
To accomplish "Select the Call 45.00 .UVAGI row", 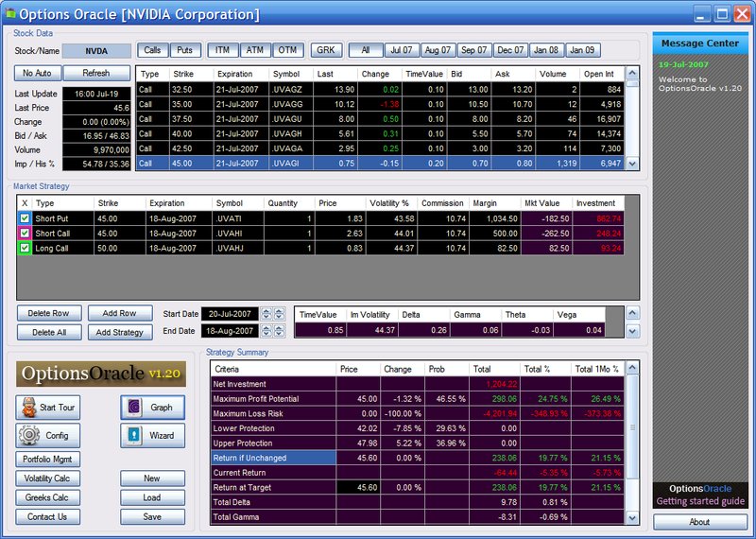I will pos(380,164).
